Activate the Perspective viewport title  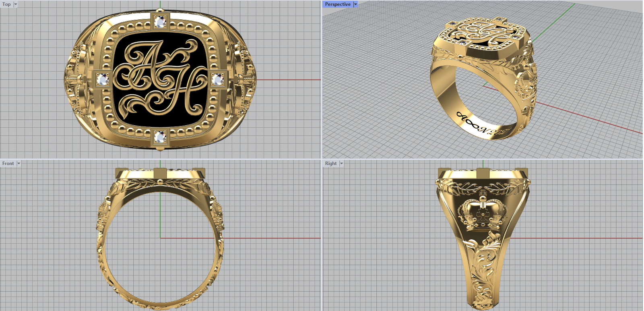click(337, 4)
